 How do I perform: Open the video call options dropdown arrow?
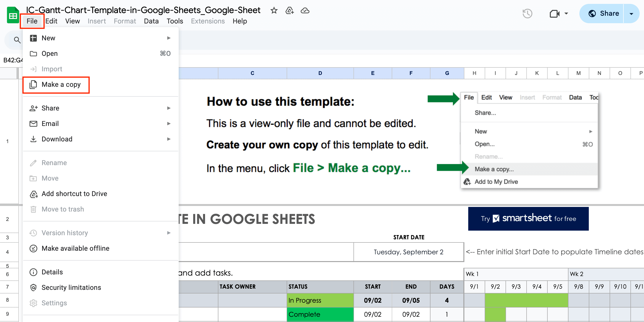[x=566, y=14]
